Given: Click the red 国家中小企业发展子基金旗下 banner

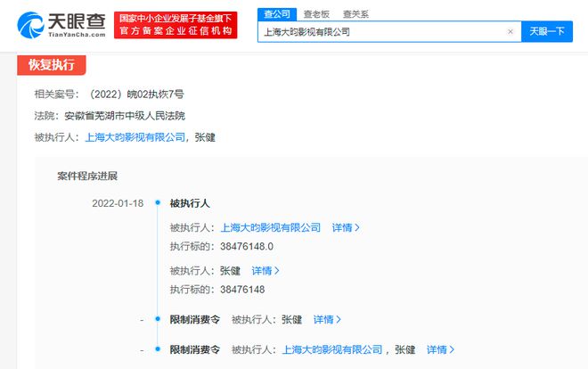Looking at the screenshot, I should 176,25.
